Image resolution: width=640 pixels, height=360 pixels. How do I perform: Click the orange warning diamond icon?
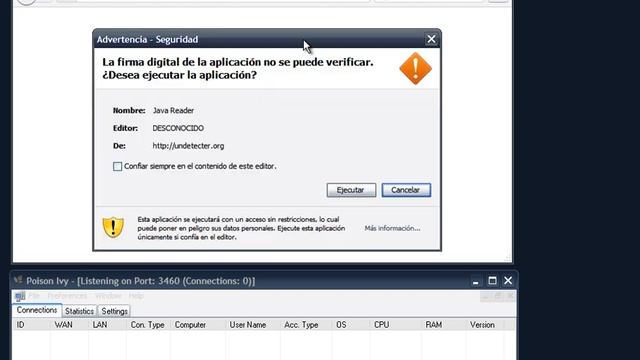click(x=416, y=68)
